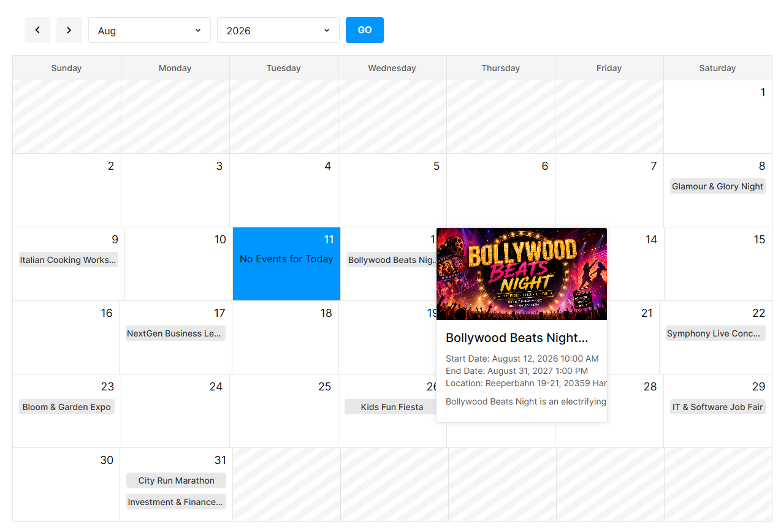Open Kids Fun Fiesta event
The width and height of the screenshot is (778, 532).
tap(391, 407)
